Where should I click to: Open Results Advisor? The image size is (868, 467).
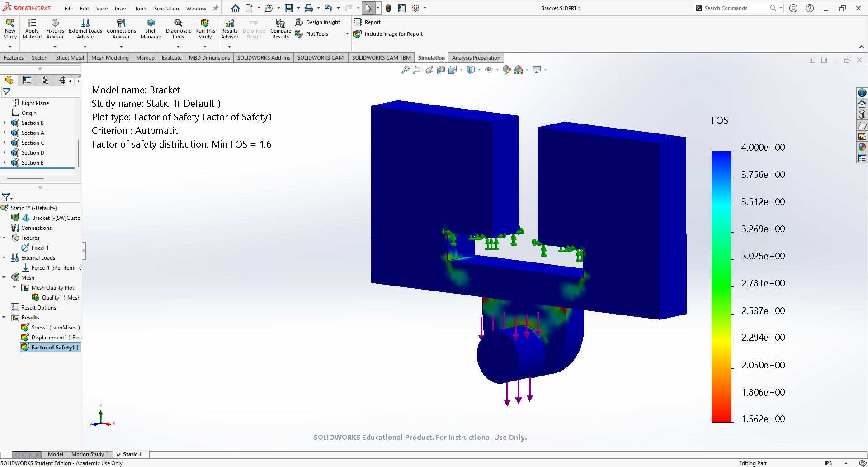pos(230,29)
